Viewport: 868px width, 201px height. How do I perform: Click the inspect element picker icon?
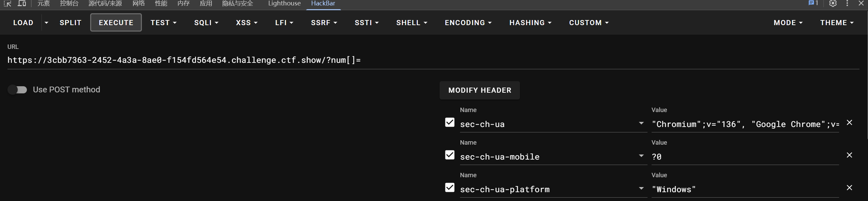(x=7, y=3)
